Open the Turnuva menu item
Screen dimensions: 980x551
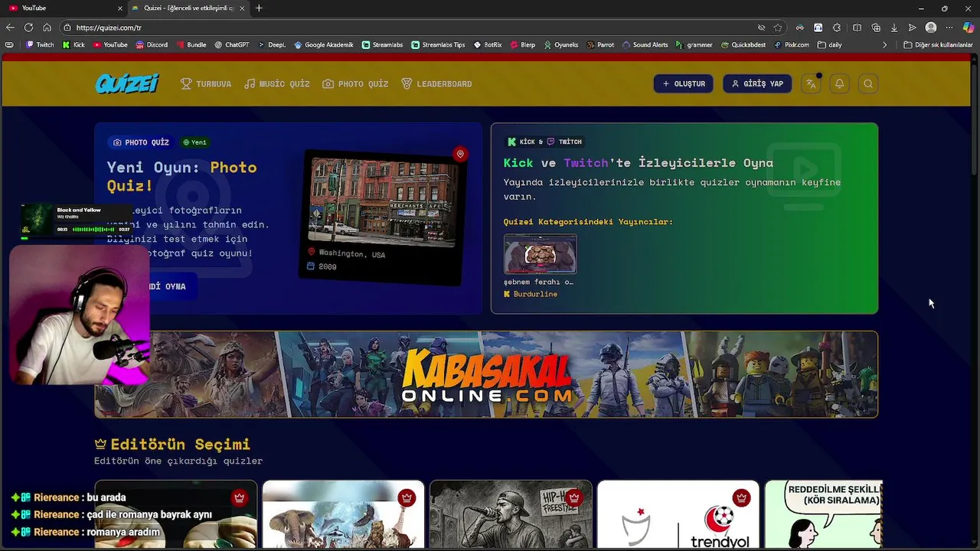tap(206, 83)
